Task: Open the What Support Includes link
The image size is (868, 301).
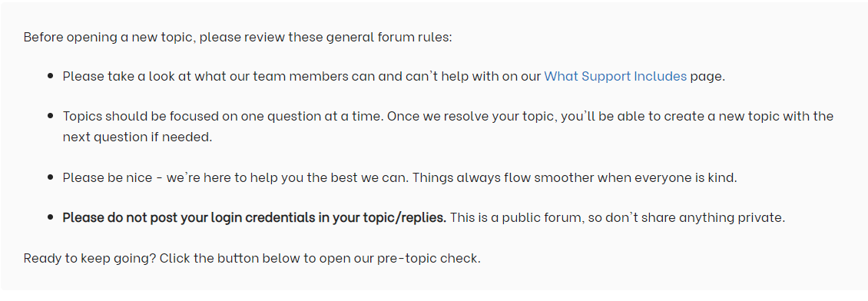Action: (615, 76)
